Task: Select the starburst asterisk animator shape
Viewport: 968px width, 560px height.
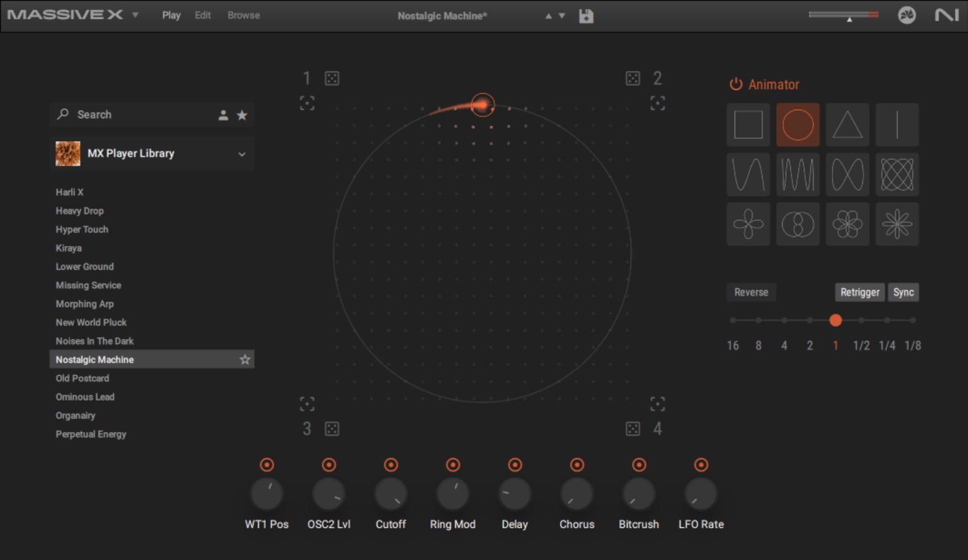Action: 897,224
